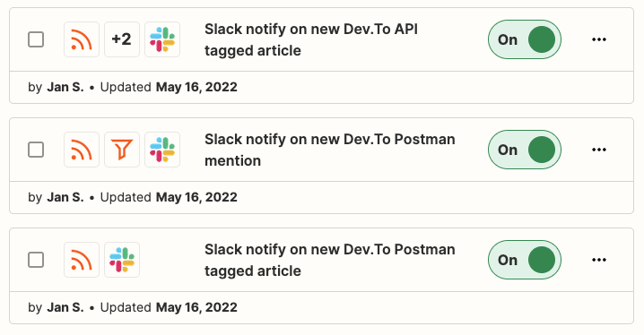This screenshot has width=644, height=335.
Task: Click Slack icon of API tagged article zap
Action: click(162, 39)
